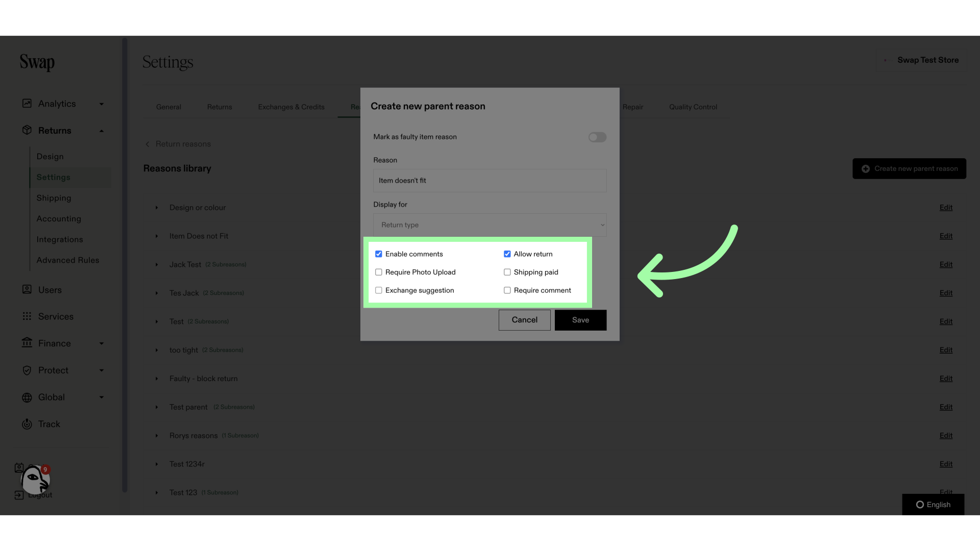980x551 pixels.
Task: Click the Finance bank icon
Action: point(27,343)
